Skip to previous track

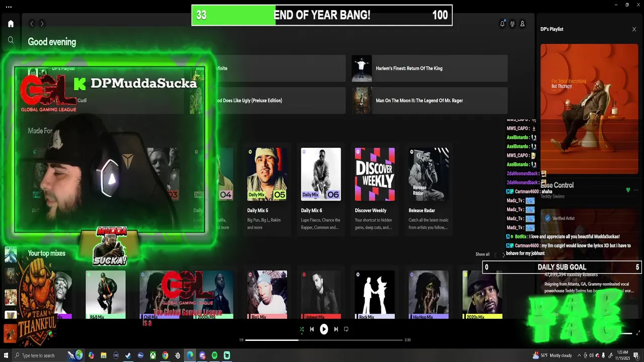coord(312,329)
